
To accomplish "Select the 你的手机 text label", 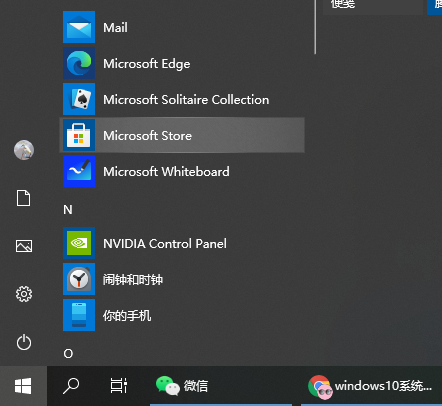I will pyautogui.click(x=127, y=315).
